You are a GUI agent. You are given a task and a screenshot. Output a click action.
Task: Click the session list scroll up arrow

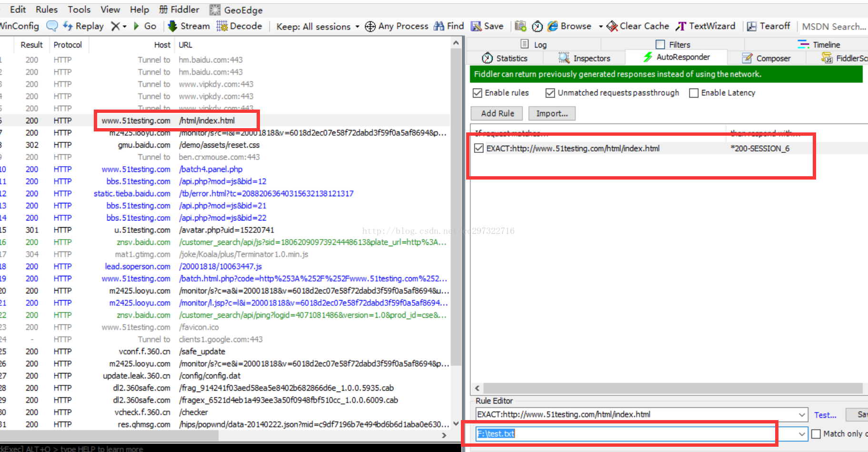click(456, 43)
